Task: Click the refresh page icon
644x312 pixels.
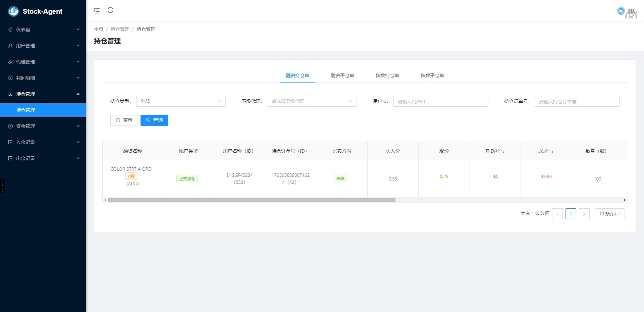Action: [x=110, y=10]
